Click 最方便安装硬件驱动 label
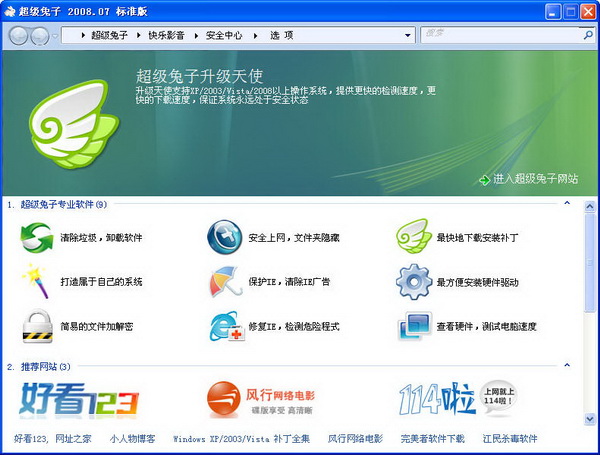600x455 pixels. click(x=478, y=282)
